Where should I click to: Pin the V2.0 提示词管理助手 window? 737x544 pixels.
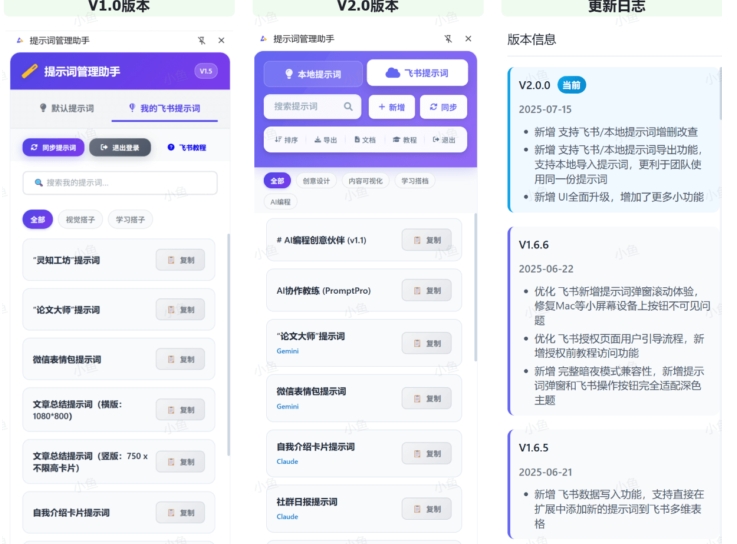tap(448, 39)
